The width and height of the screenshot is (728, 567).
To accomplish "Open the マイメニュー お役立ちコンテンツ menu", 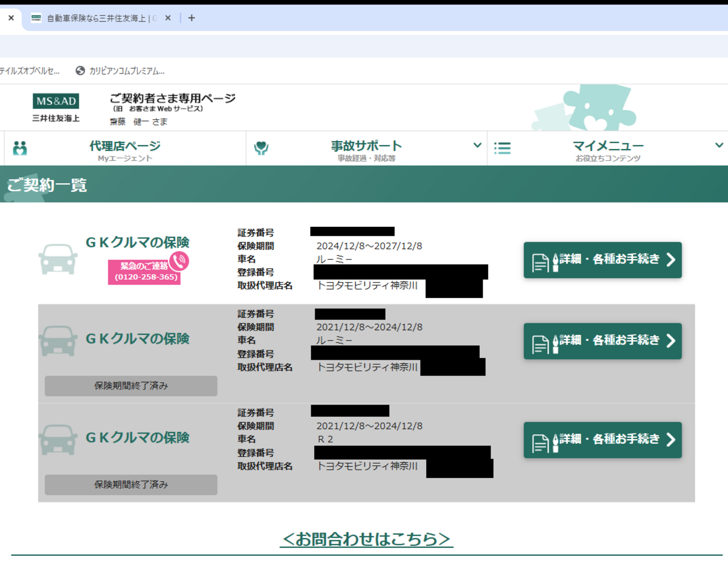I will (608, 150).
